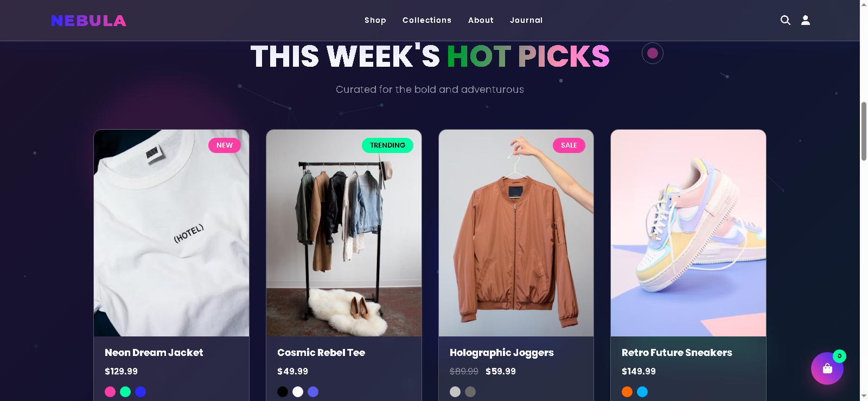Click the page vertical scrollbar thumb
Screen dimensions: 868x401
tap(864, 131)
